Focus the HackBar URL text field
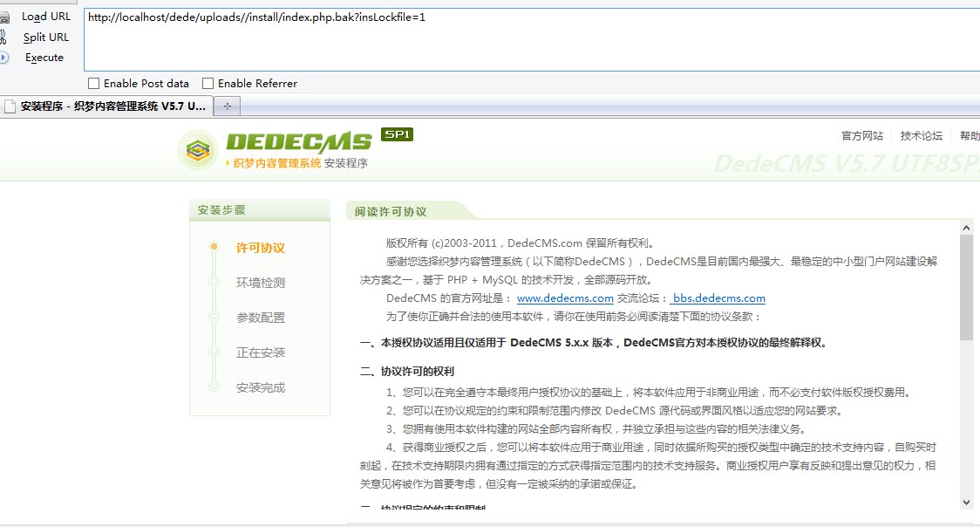980x527 pixels. 532,40
